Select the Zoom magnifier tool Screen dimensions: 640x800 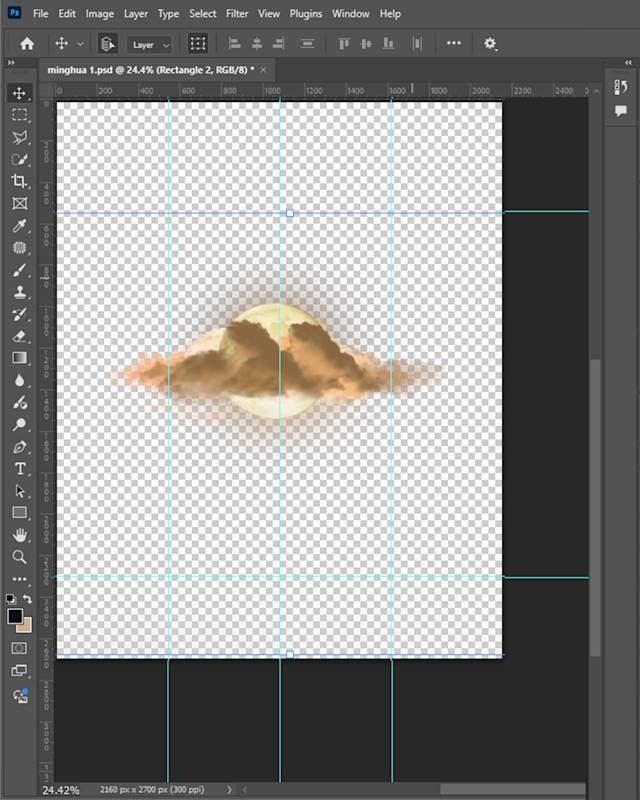pos(19,557)
